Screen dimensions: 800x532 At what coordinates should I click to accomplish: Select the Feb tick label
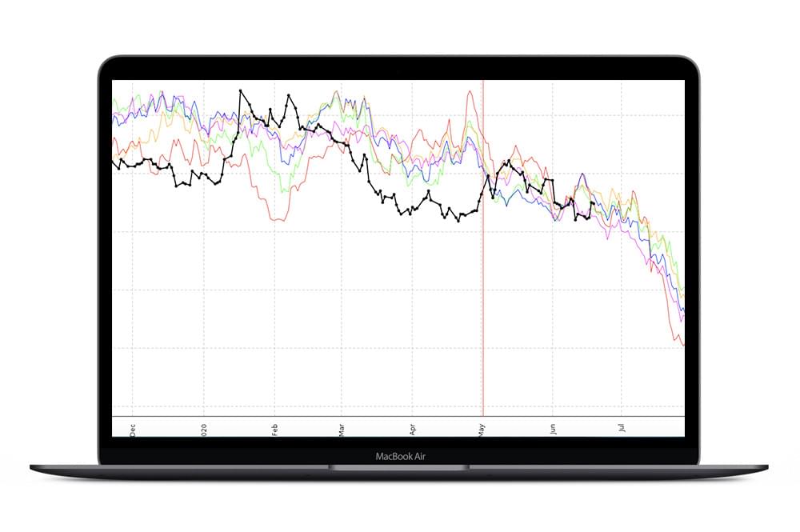pyautogui.click(x=274, y=428)
